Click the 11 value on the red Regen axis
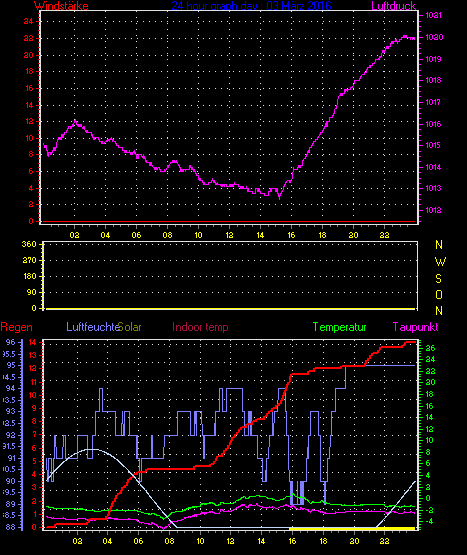This screenshot has width=467, height=555. pos(33,382)
